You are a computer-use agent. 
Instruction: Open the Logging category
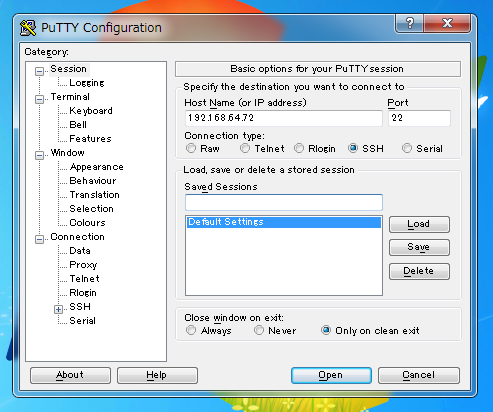[x=87, y=83]
